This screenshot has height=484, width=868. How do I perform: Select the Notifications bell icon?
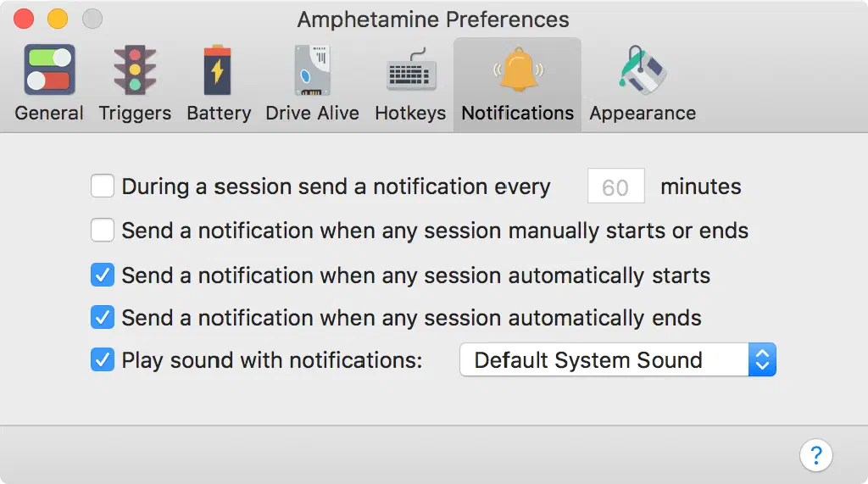[517, 70]
